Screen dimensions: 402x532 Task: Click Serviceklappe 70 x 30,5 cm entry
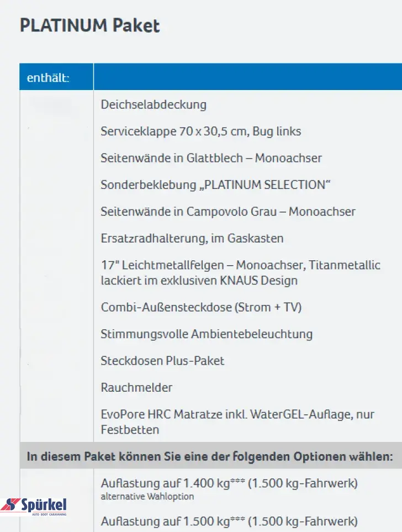coord(201,131)
